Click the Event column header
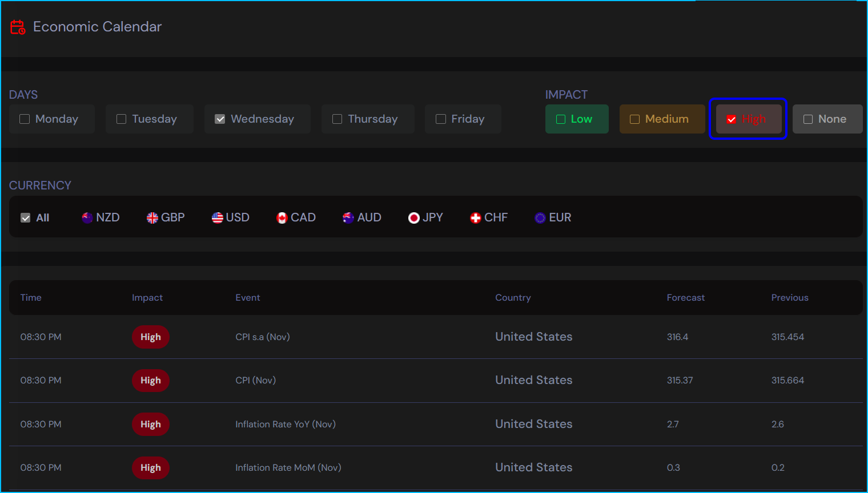The height and width of the screenshot is (493, 868). point(248,298)
